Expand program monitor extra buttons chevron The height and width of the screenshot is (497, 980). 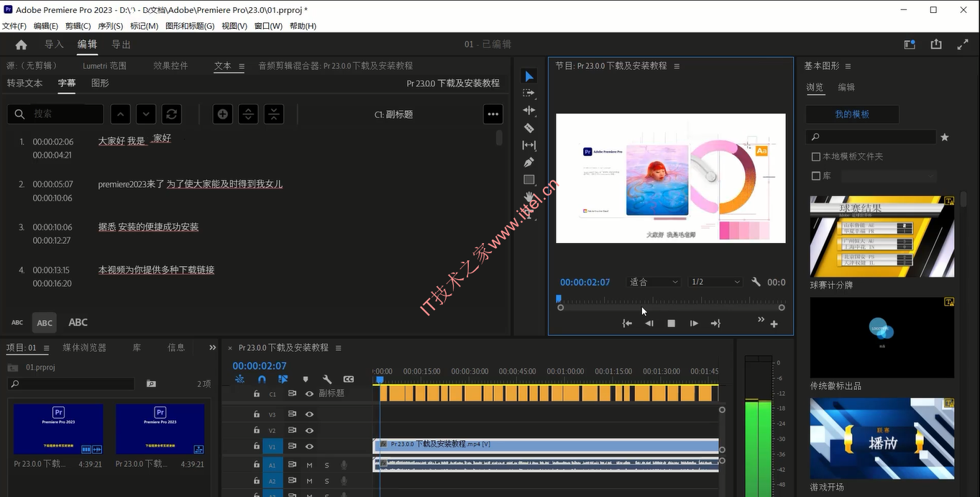pyautogui.click(x=761, y=320)
